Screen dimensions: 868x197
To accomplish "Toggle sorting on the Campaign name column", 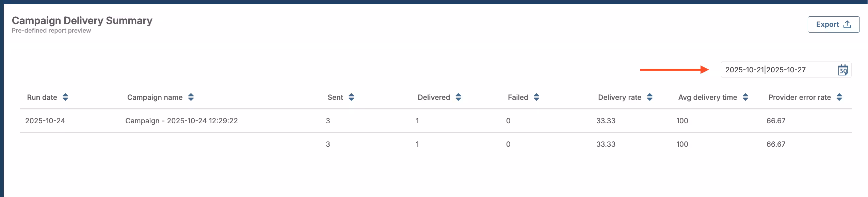I will click(x=190, y=97).
